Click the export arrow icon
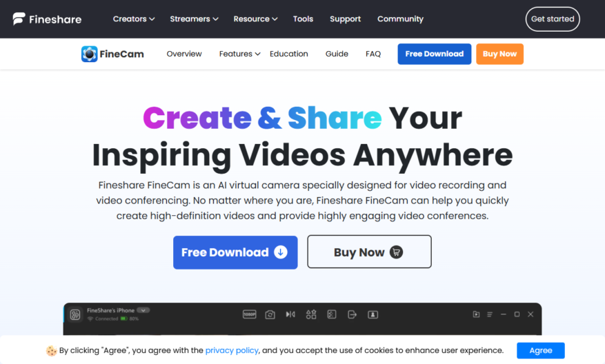The width and height of the screenshot is (605, 364). pos(352,314)
